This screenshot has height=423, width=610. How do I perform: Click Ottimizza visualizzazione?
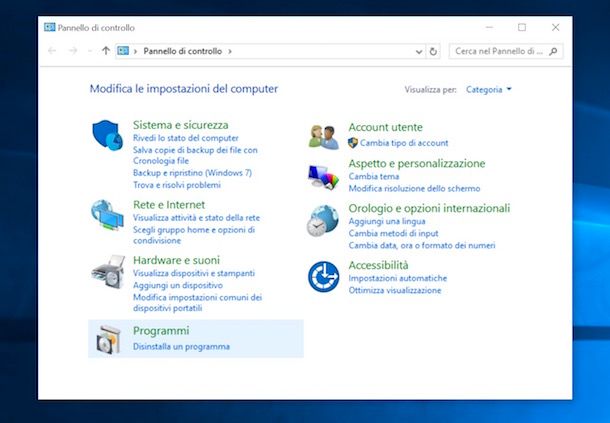click(x=395, y=290)
